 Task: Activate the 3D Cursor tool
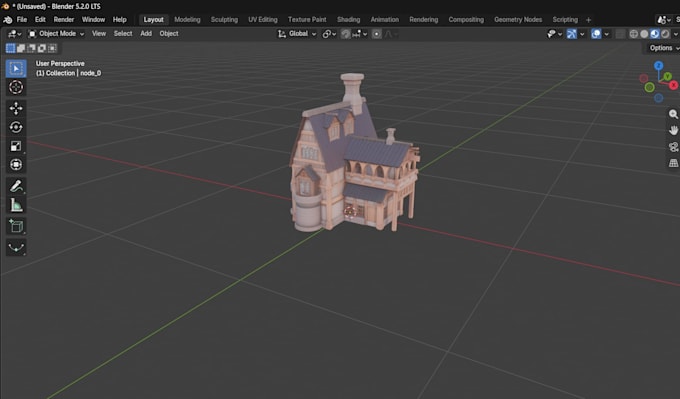point(16,87)
